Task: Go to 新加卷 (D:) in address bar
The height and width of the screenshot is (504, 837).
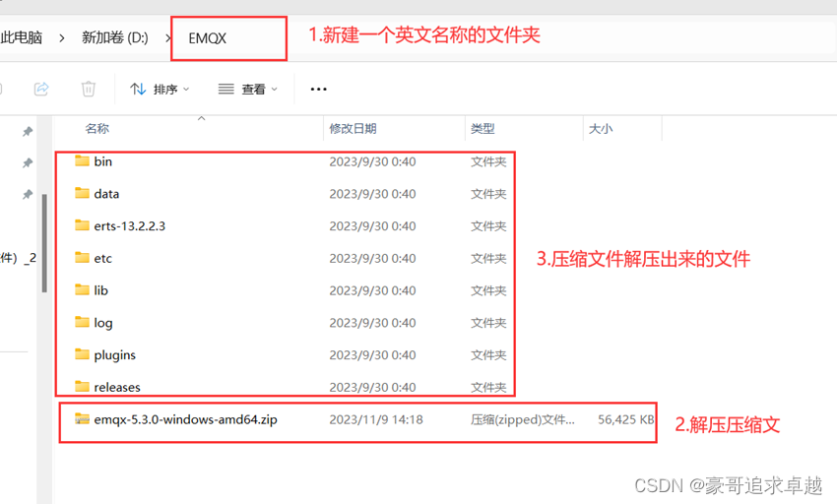Action: coord(115,37)
